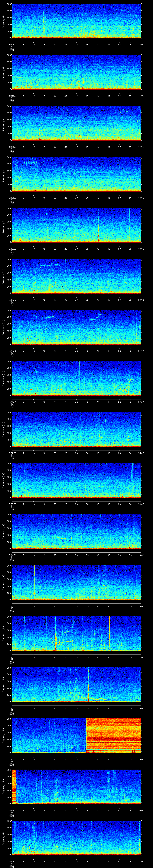Image resolution: width=153 pixels, height=868 pixels.
Task: Click the red-orange band at start of 16:29 panel
Action: click(14, 786)
